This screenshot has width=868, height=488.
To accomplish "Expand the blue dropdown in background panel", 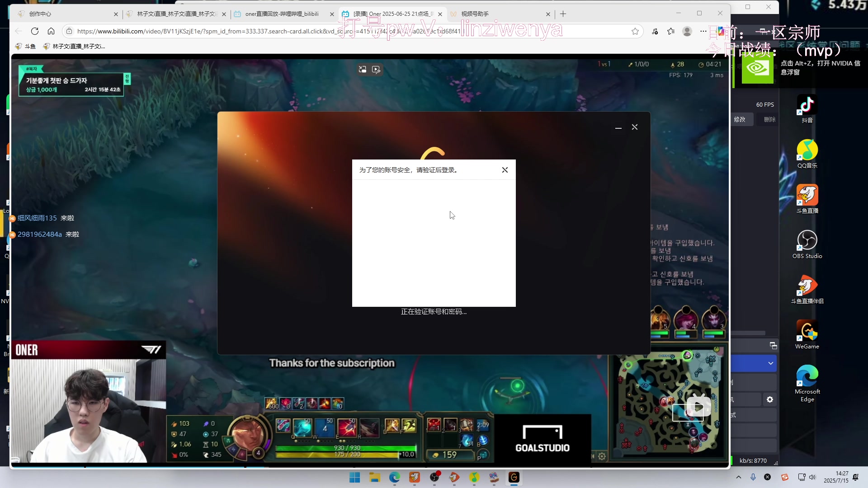I will point(771,363).
